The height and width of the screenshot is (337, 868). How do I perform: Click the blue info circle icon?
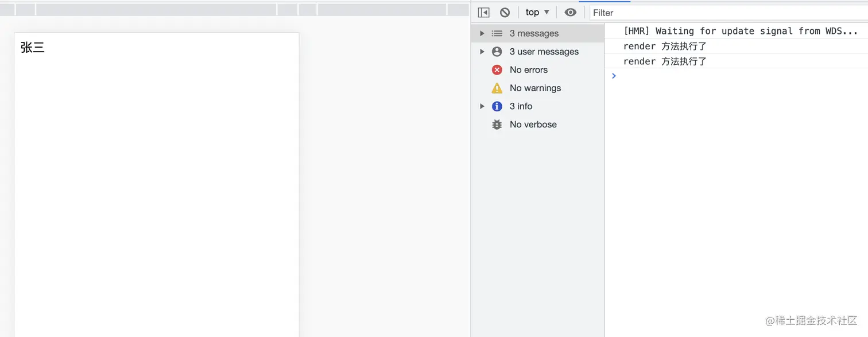click(x=497, y=106)
